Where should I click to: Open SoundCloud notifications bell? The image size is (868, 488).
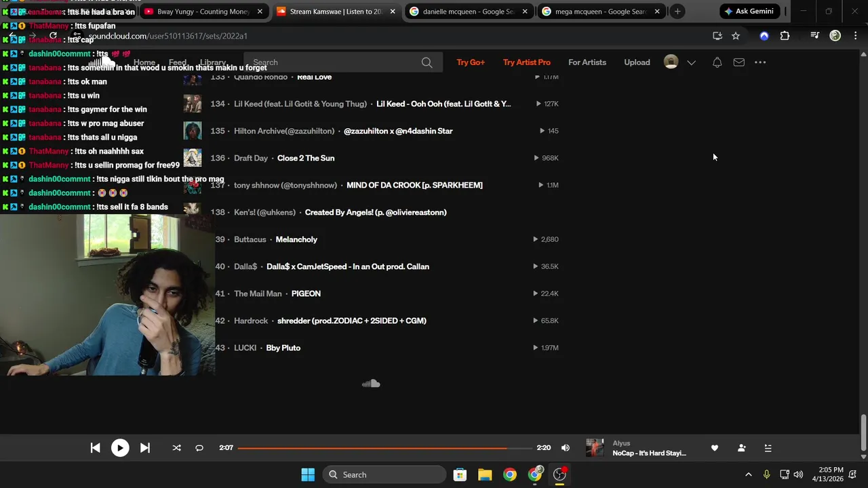pyautogui.click(x=717, y=62)
